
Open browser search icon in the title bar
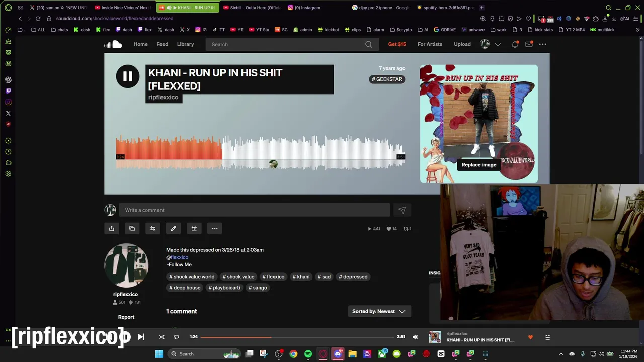(x=608, y=8)
